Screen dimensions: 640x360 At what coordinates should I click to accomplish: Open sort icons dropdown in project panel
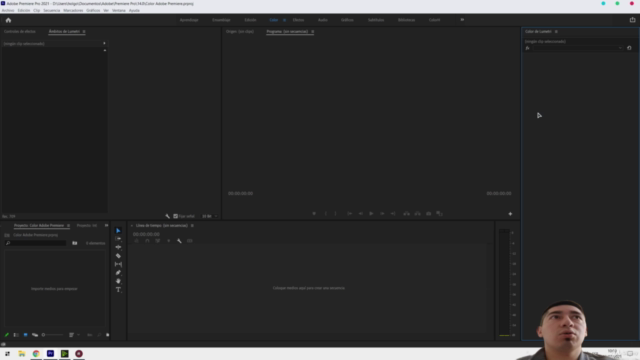click(x=74, y=335)
